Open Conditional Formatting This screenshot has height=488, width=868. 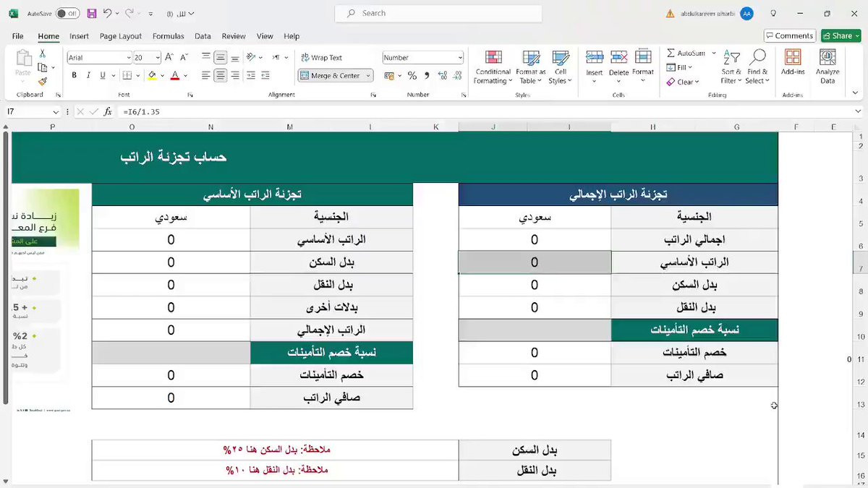pyautogui.click(x=493, y=68)
